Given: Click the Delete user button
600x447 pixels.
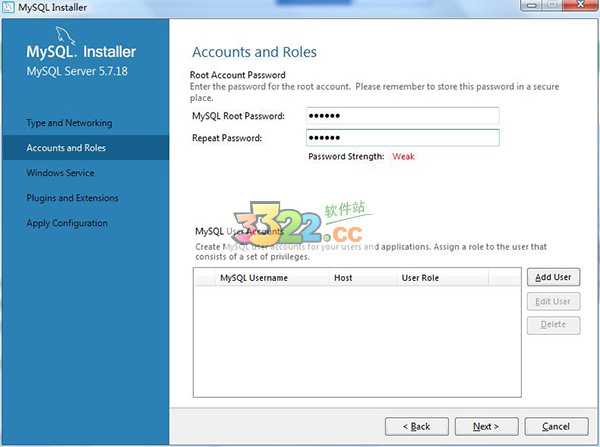Looking at the screenshot, I should [553, 325].
